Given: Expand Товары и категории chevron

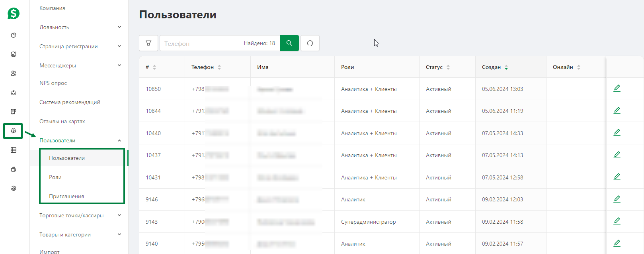Looking at the screenshot, I should (x=119, y=234).
